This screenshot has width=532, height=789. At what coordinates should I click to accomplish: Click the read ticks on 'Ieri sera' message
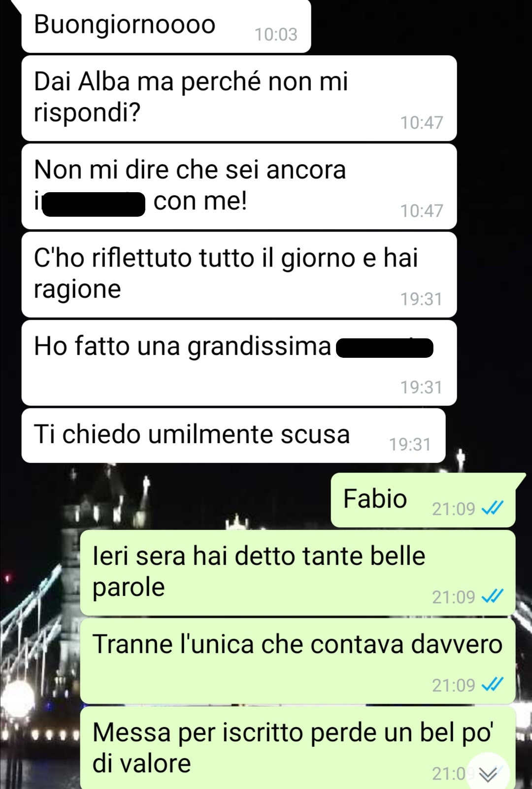click(x=492, y=596)
